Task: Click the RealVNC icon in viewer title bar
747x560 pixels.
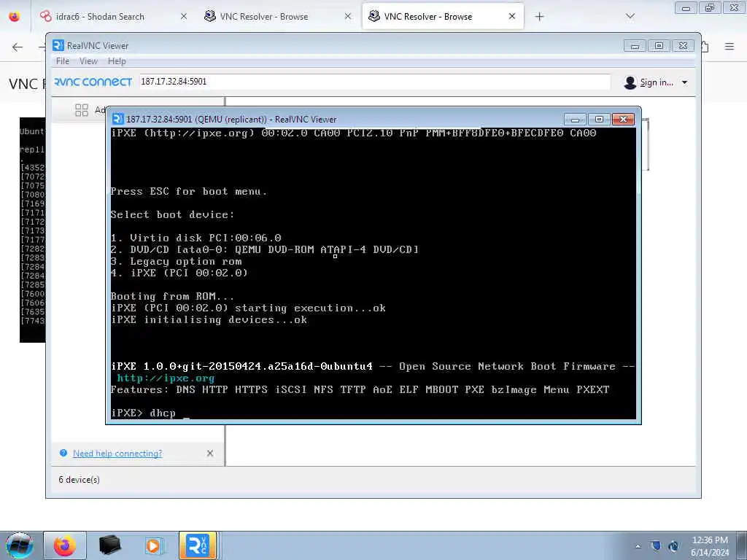Action: 58,45
